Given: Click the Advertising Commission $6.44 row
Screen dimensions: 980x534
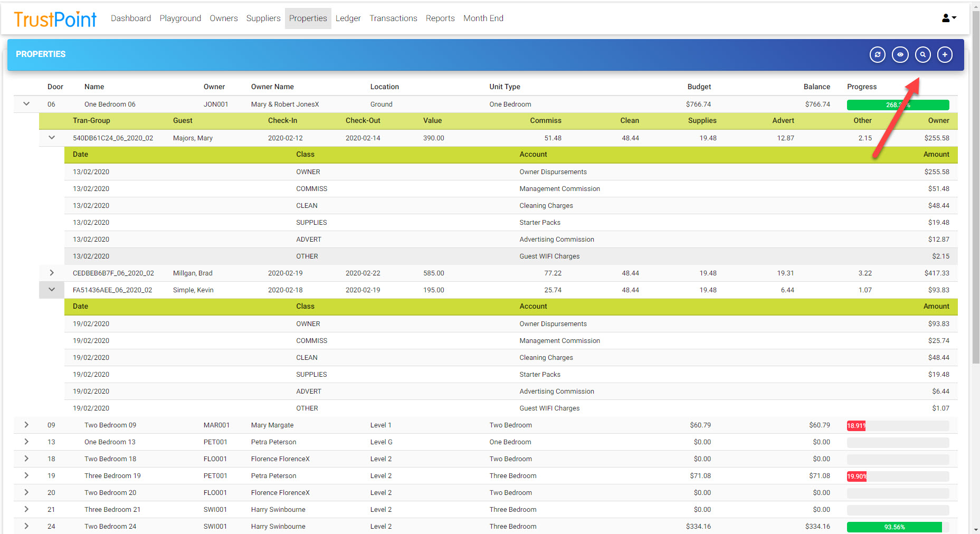Looking at the screenshot, I should 511,391.
